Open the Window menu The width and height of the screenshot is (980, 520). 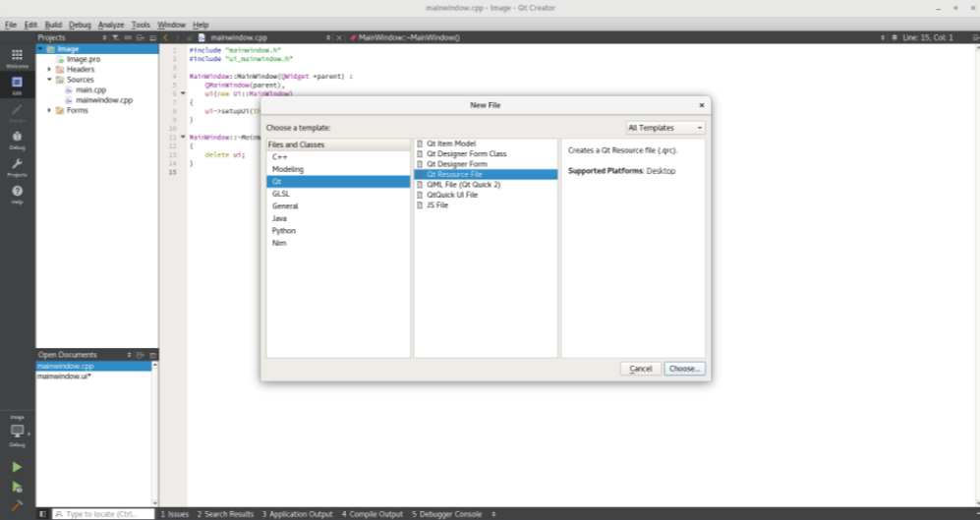[x=171, y=25]
